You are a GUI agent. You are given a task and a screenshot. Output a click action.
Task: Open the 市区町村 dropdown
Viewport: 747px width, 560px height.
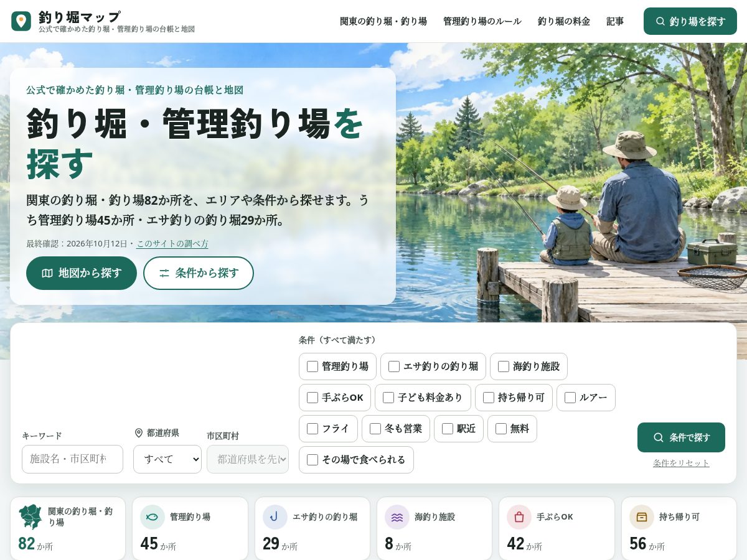248,459
